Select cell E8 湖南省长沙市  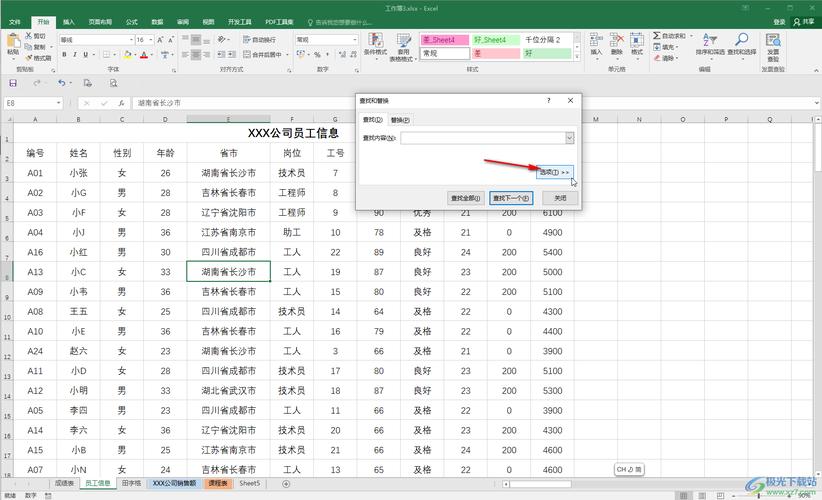coord(229,271)
